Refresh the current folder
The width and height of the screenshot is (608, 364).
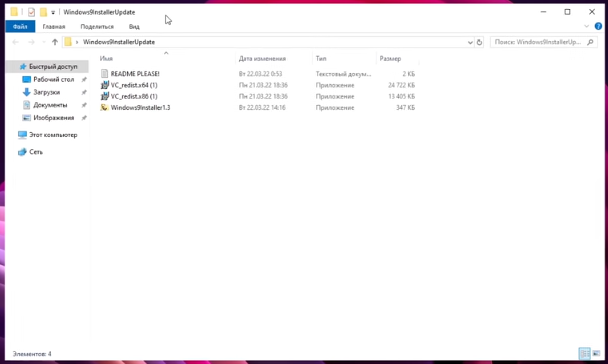(479, 42)
